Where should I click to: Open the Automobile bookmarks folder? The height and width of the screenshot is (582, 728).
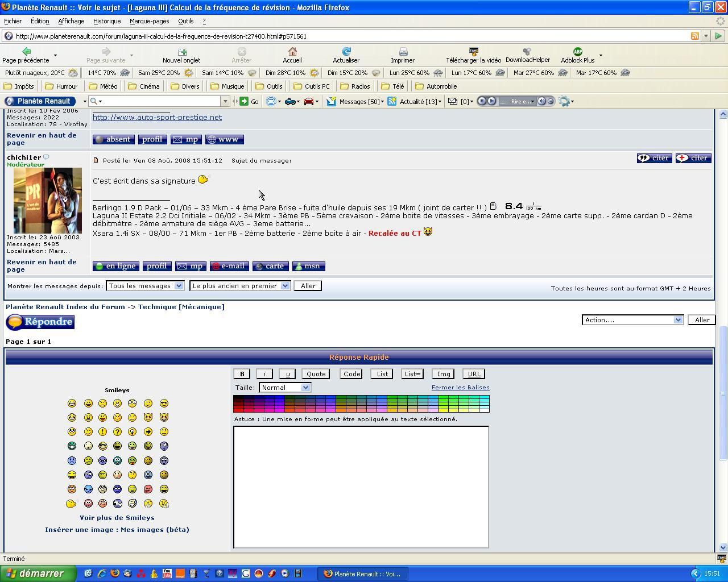pos(436,86)
